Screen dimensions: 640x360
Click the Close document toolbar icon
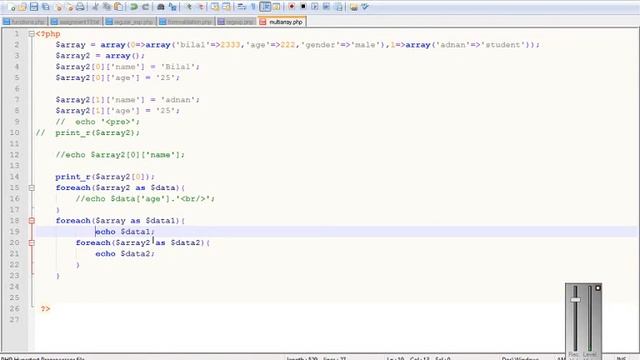click(58, 7)
